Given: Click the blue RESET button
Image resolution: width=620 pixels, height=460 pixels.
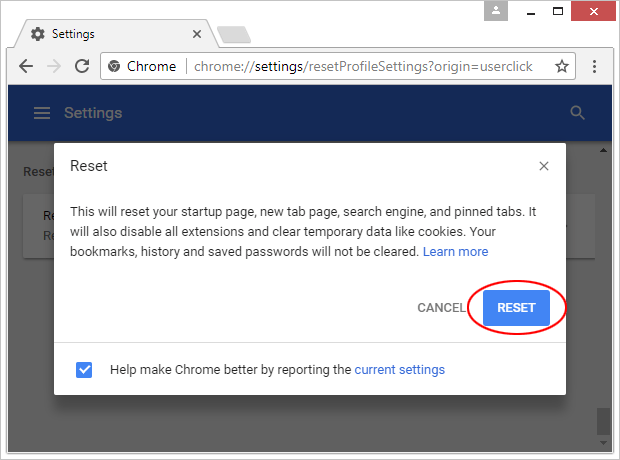Looking at the screenshot, I should (x=516, y=308).
